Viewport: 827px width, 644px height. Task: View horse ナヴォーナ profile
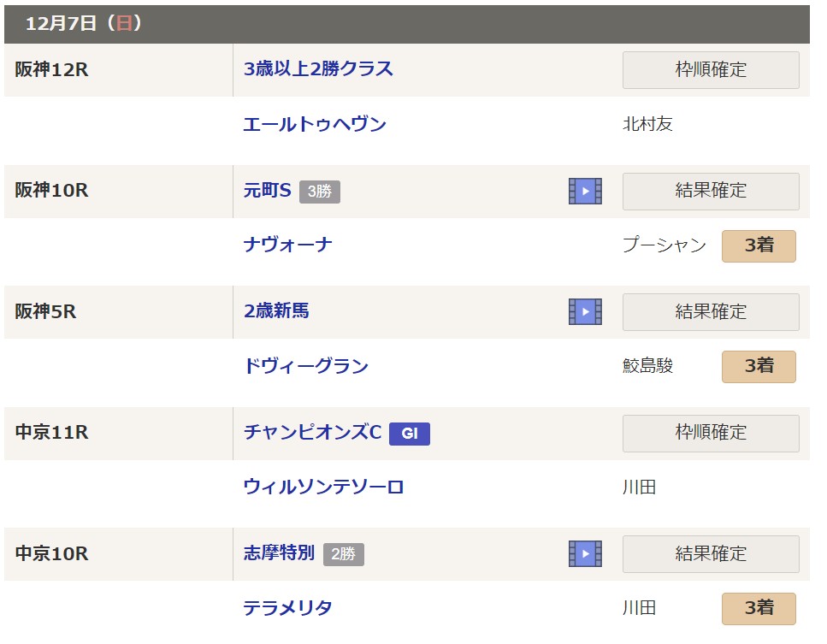point(288,245)
